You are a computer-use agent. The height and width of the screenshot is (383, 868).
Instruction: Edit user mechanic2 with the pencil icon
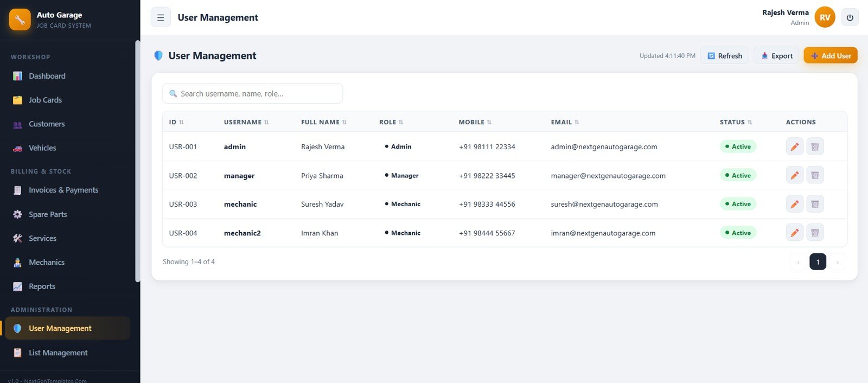click(795, 233)
